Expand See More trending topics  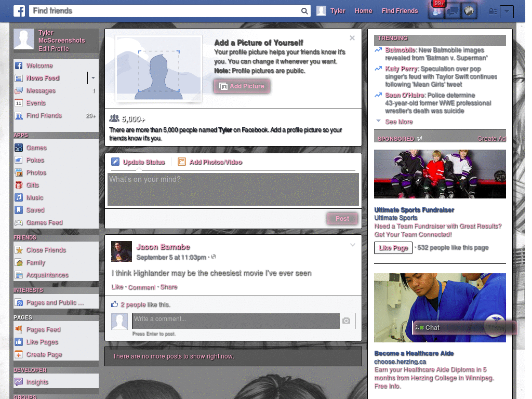pyautogui.click(x=399, y=122)
